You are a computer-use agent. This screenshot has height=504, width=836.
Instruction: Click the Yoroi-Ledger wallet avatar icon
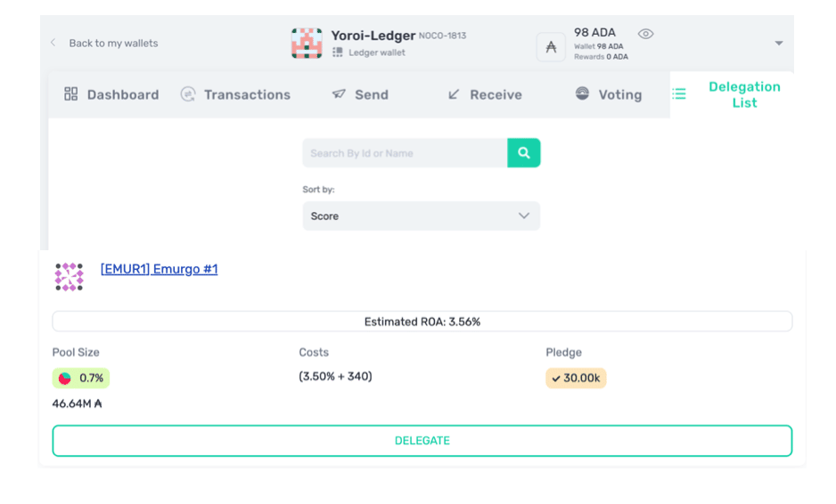[x=307, y=43]
